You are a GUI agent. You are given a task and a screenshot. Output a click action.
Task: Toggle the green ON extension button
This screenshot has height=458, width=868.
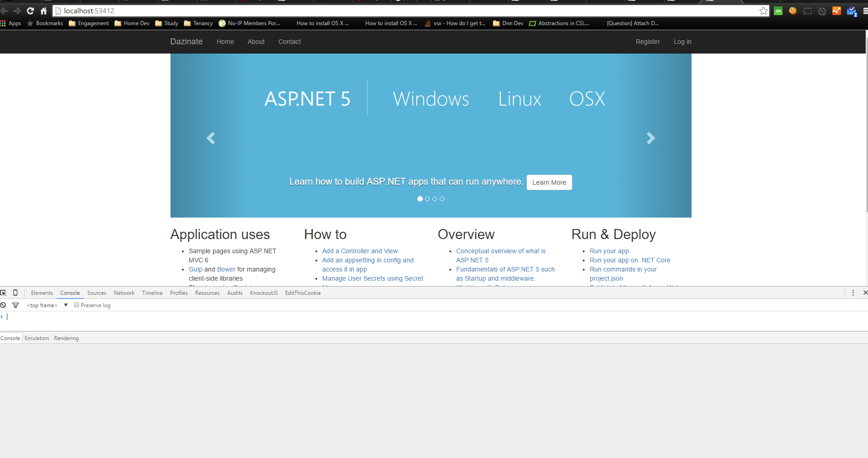point(778,11)
